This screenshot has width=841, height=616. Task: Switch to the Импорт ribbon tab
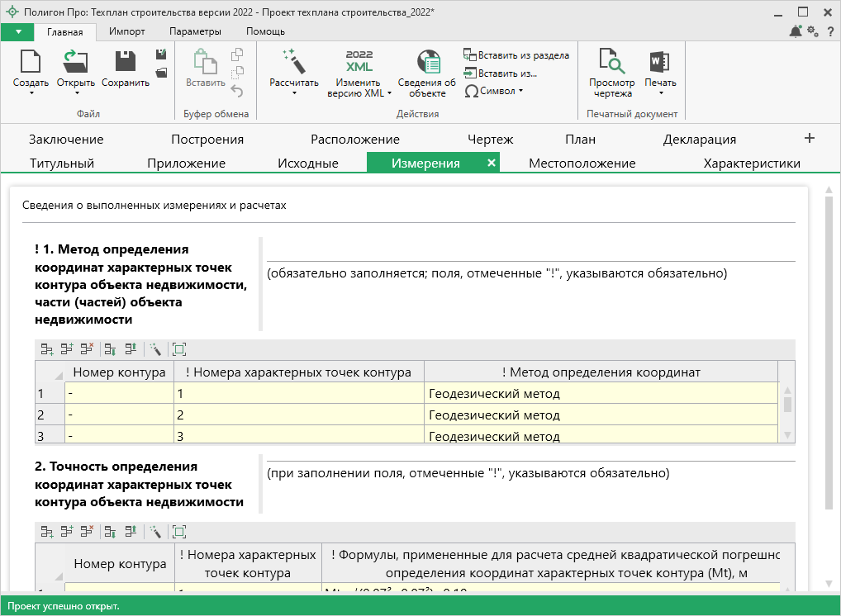pyautogui.click(x=126, y=31)
